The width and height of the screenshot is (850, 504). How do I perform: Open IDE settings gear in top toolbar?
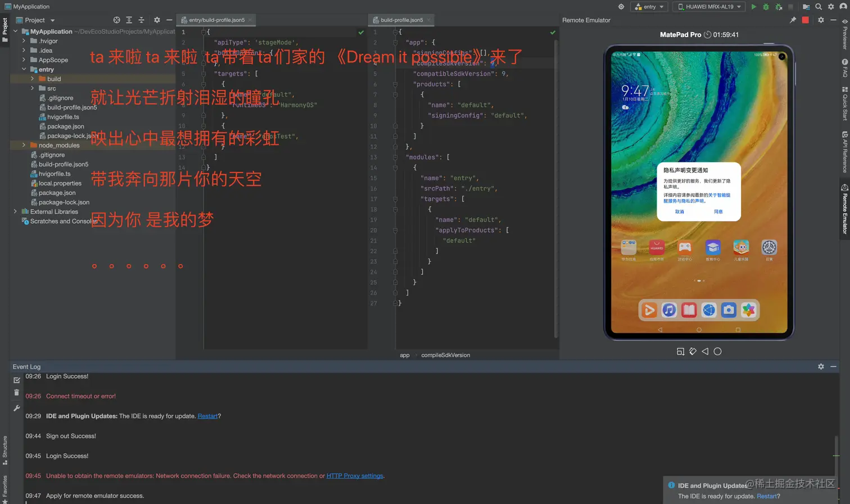[831, 7]
